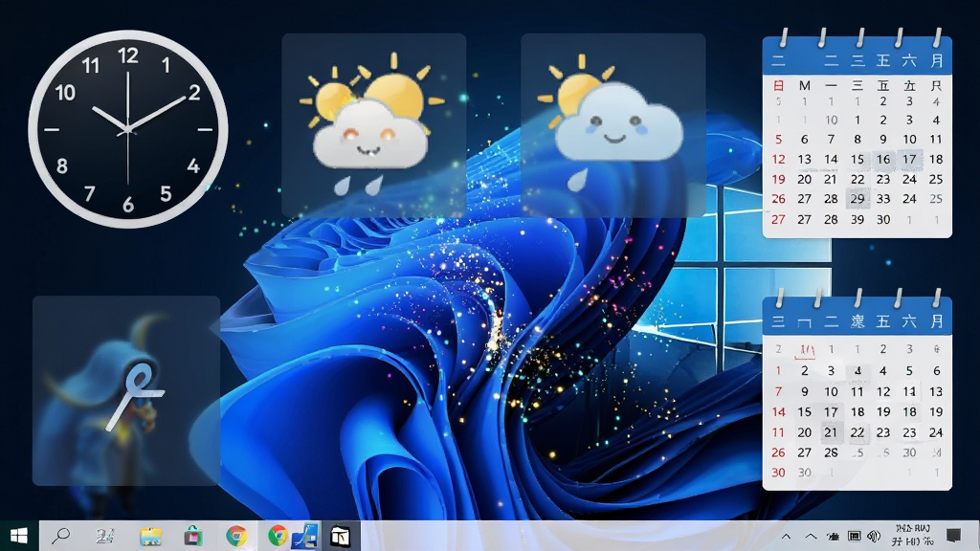This screenshot has height=551, width=980.
Task: Open Chrome icon beside the blue chart app
Action: coord(278,536)
